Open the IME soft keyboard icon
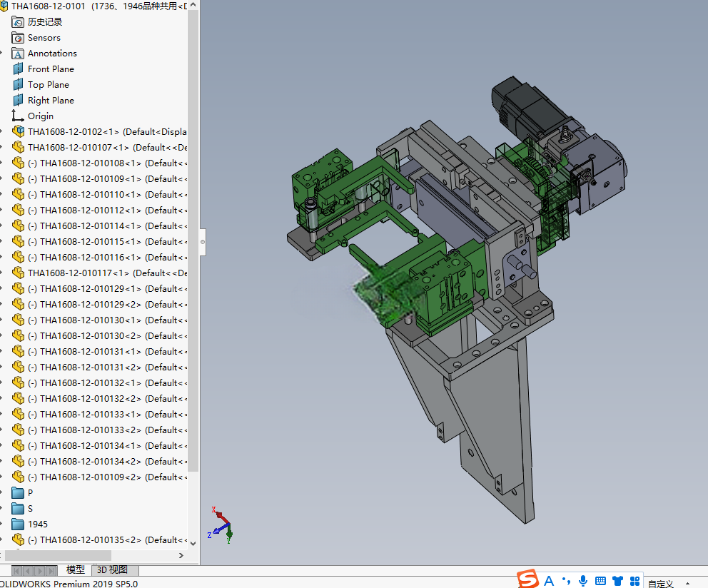 pyautogui.click(x=600, y=581)
